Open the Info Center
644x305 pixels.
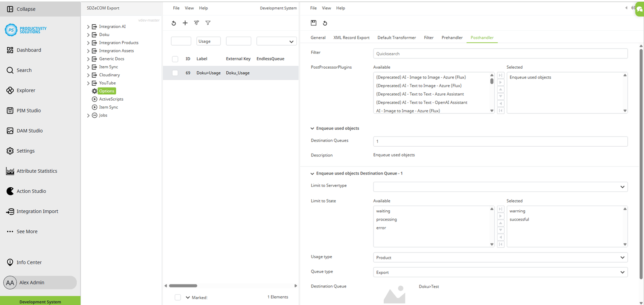(24, 262)
